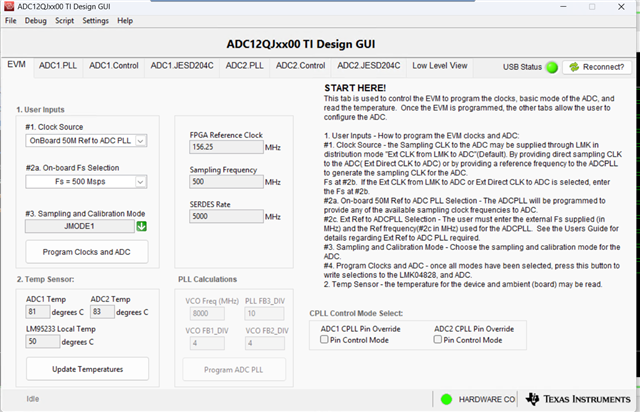Click the 2. Temp Sensor label
Screen dimensions: 640x412
(x=45, y=279)
